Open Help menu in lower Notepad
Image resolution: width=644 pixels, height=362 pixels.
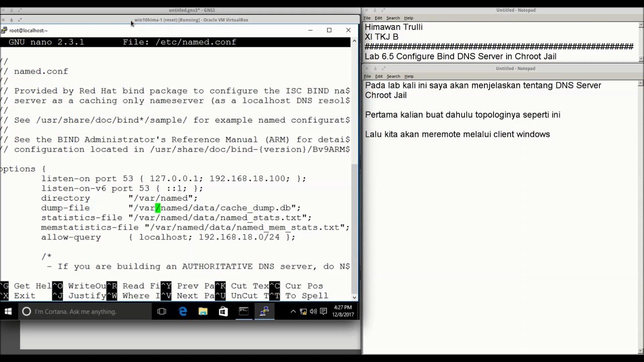click(409, 76)
